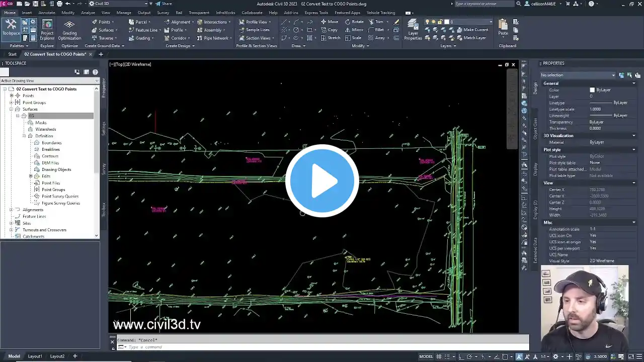Click the Toolspace help question-mark icon

coord(95,72)
